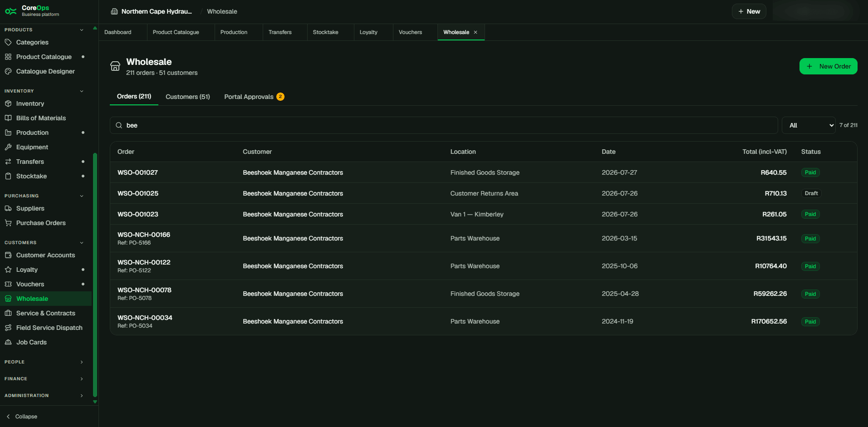Screen dimensions: 868x427
Task: Click the Wholesale store icon in sidebar
Action: pos(8,299)
